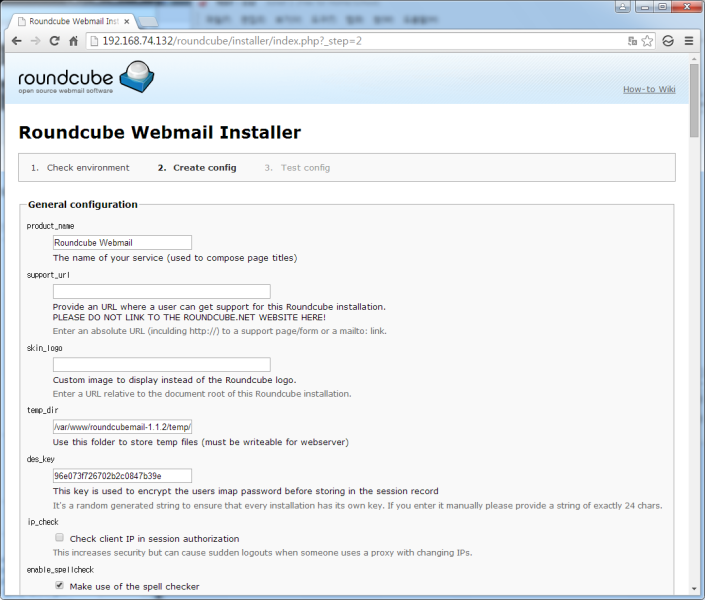The image size is (705, 600).
Task: Click the temp_dir label
Action: [42, 410]
